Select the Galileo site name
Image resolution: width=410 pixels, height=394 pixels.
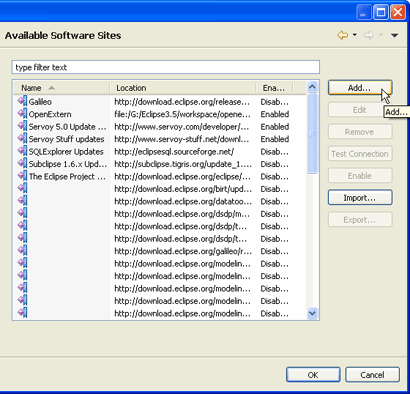[x=40, y=102]
